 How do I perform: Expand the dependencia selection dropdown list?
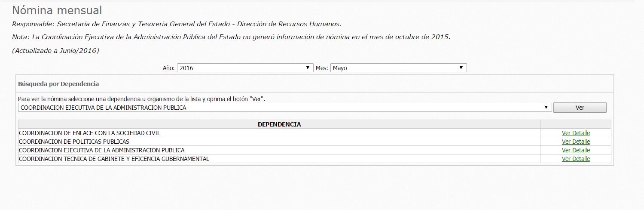tap(285, 108)
